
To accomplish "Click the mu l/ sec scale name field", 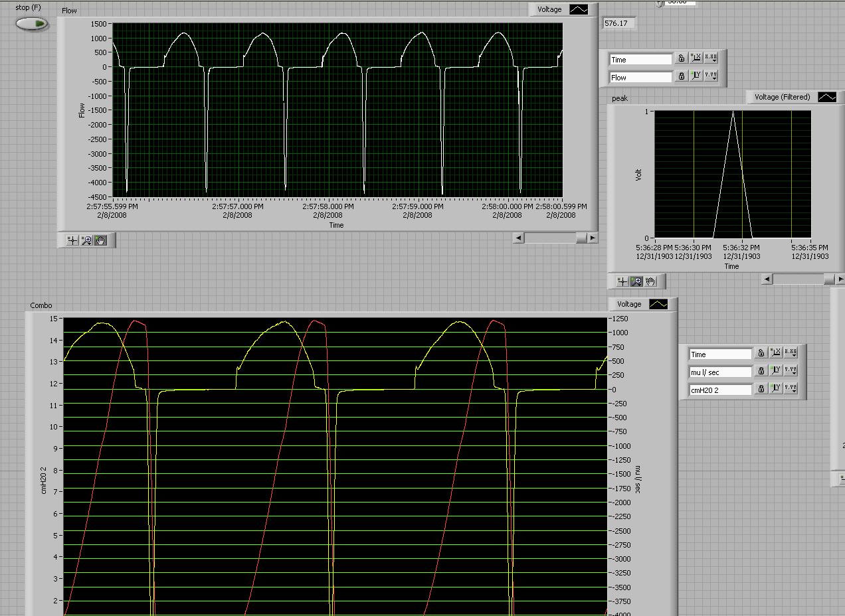I will [x=720, y=372].
